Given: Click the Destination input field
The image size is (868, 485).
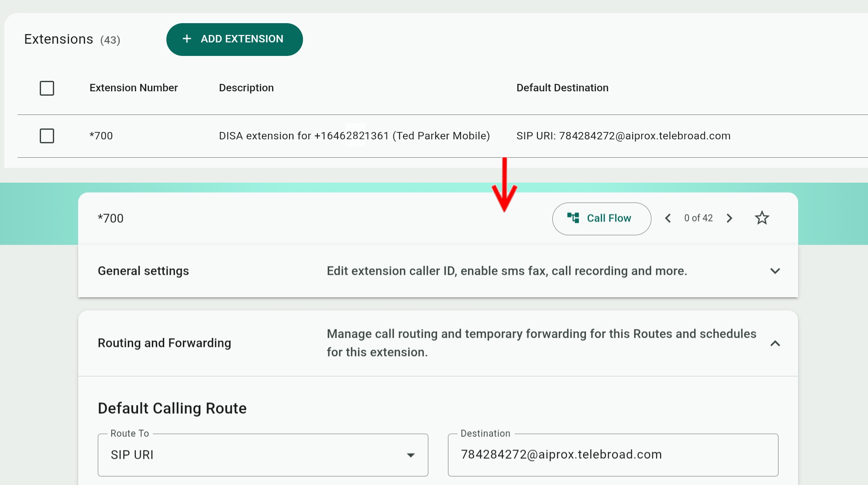Looking at the screenshot, I should coord(613,455).
